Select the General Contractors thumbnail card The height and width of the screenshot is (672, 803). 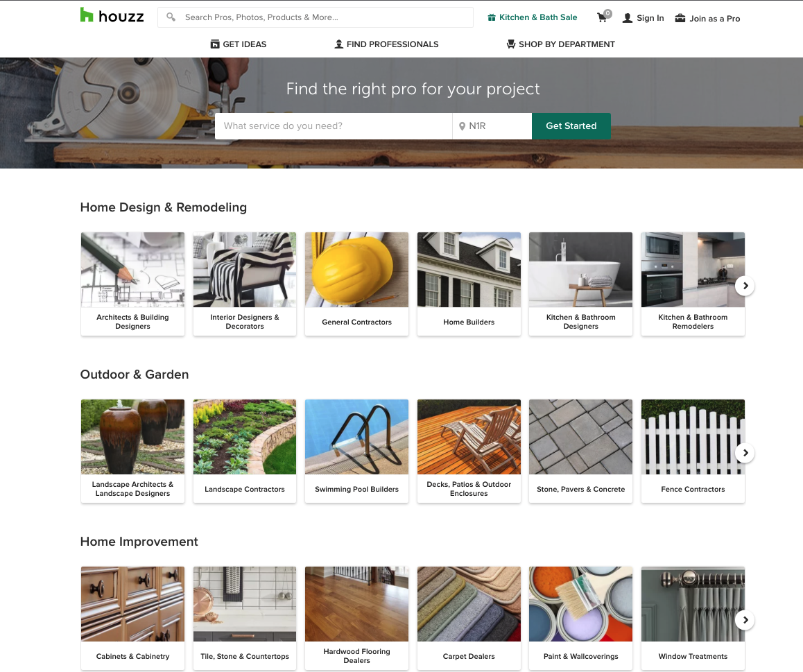tap(356, 284)
